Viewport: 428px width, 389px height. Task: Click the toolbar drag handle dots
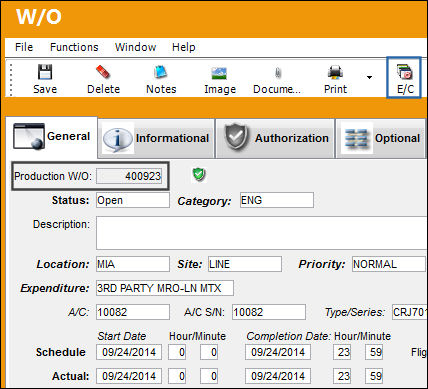pos(11,79)
